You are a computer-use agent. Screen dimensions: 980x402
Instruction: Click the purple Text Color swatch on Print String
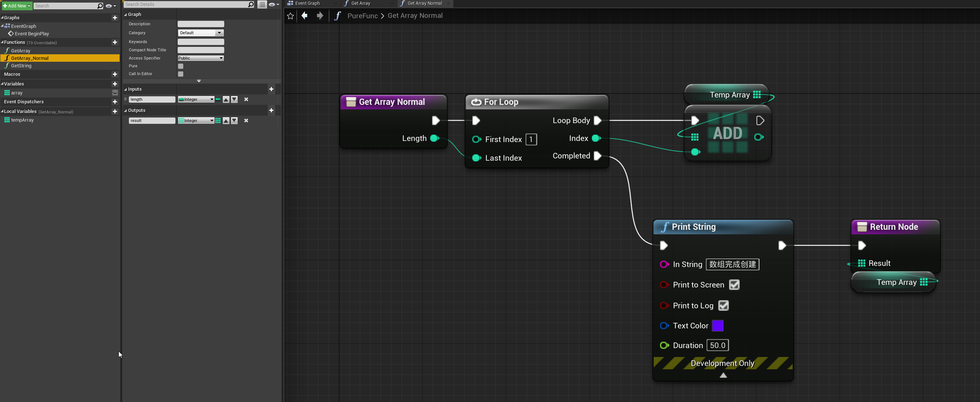718,326
